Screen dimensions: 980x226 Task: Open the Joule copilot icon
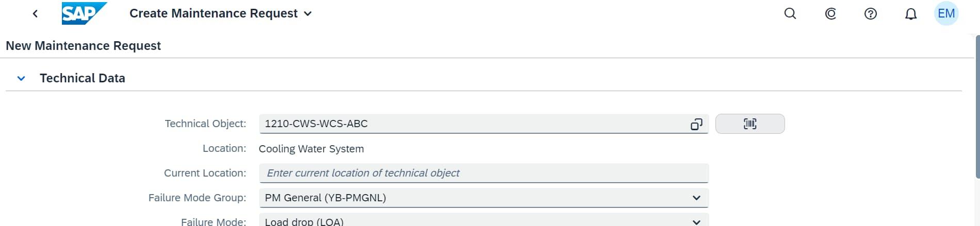830,14
